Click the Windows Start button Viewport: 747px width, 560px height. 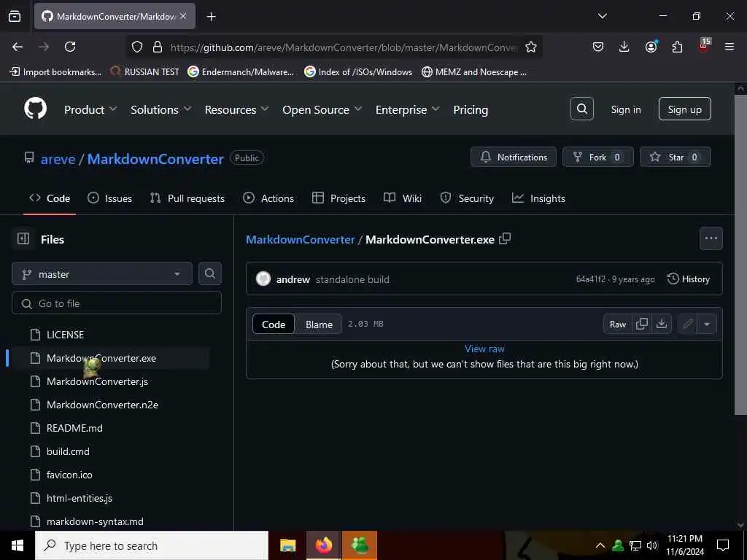18,545
